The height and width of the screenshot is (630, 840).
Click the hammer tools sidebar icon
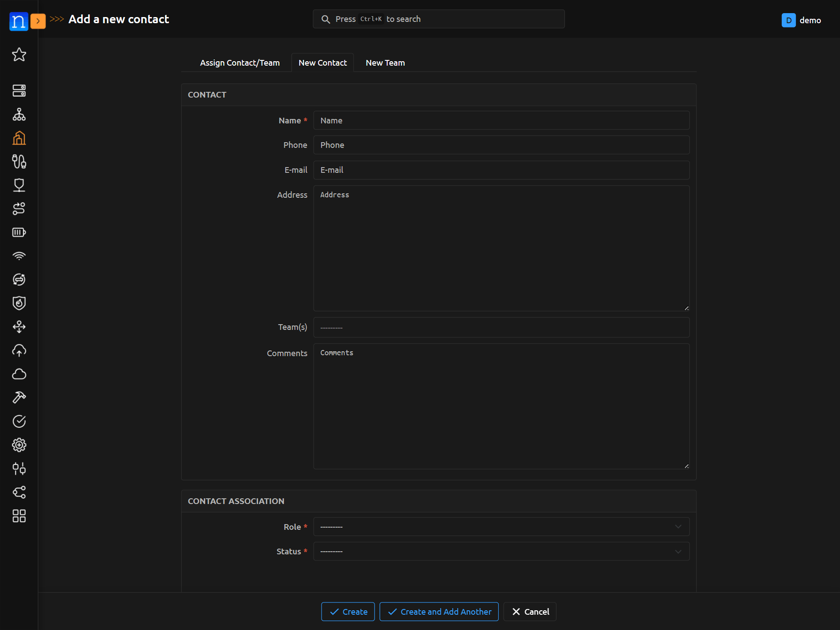pyautogui.click(x=19, y=398)
